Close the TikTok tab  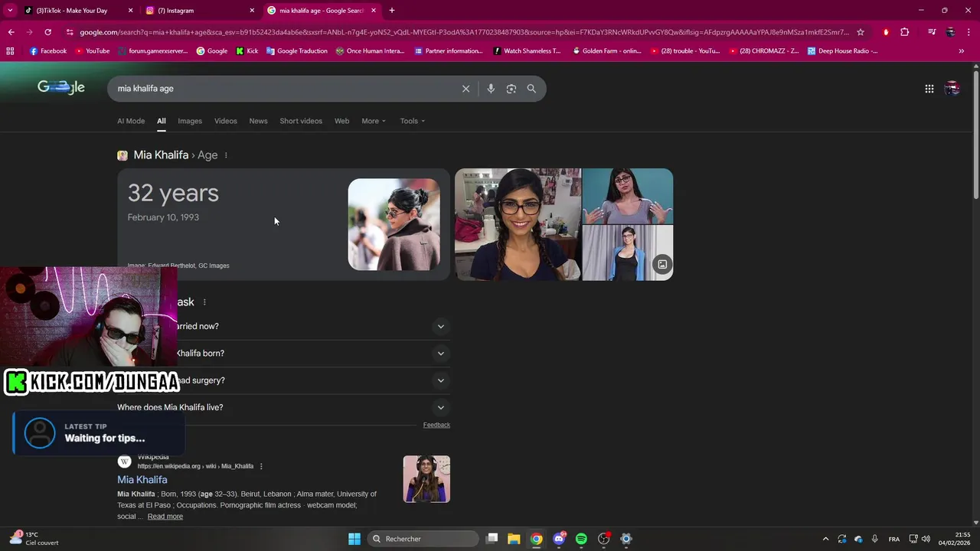[x=130, y=10]
